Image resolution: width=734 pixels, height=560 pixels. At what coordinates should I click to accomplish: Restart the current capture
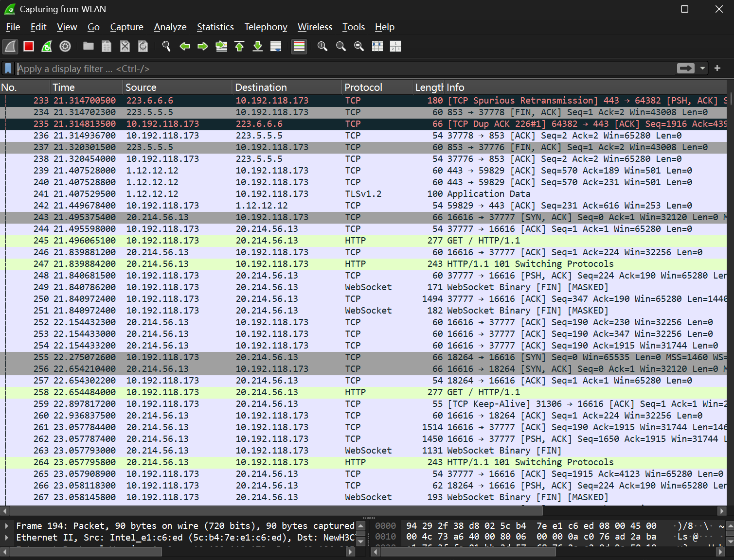click(x=47, y=46)
